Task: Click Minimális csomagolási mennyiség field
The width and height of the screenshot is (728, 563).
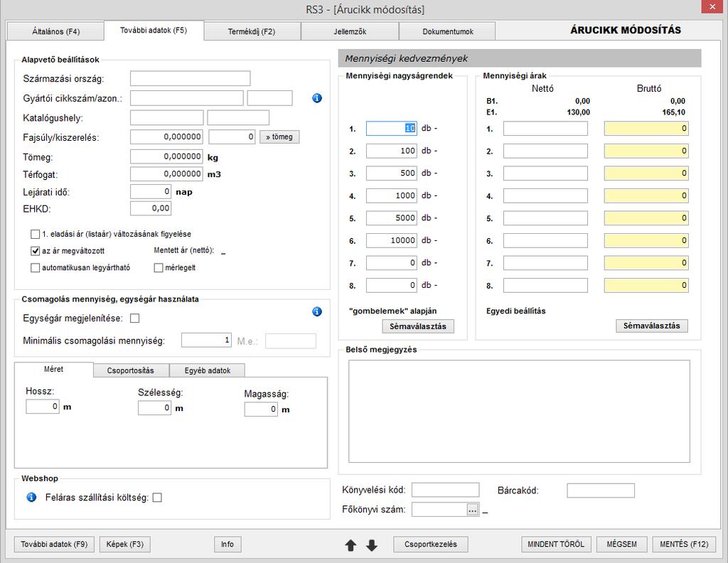Action: pos(207,341)
